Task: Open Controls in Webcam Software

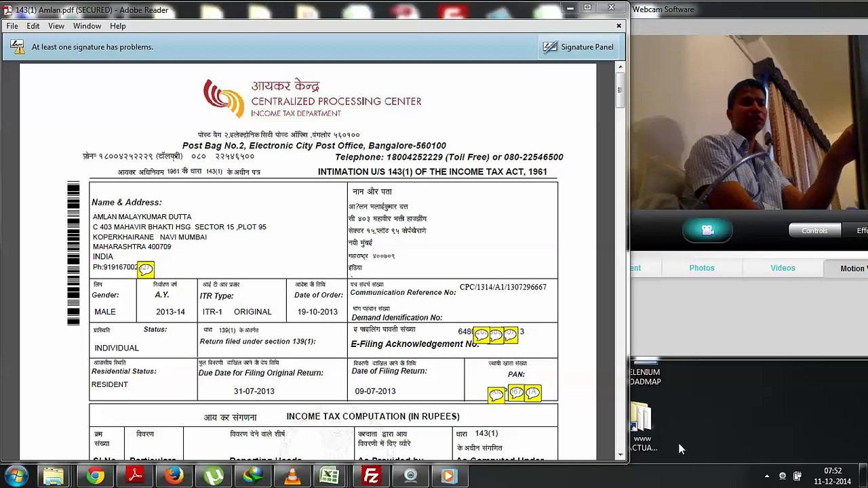Action: (814, 230)
